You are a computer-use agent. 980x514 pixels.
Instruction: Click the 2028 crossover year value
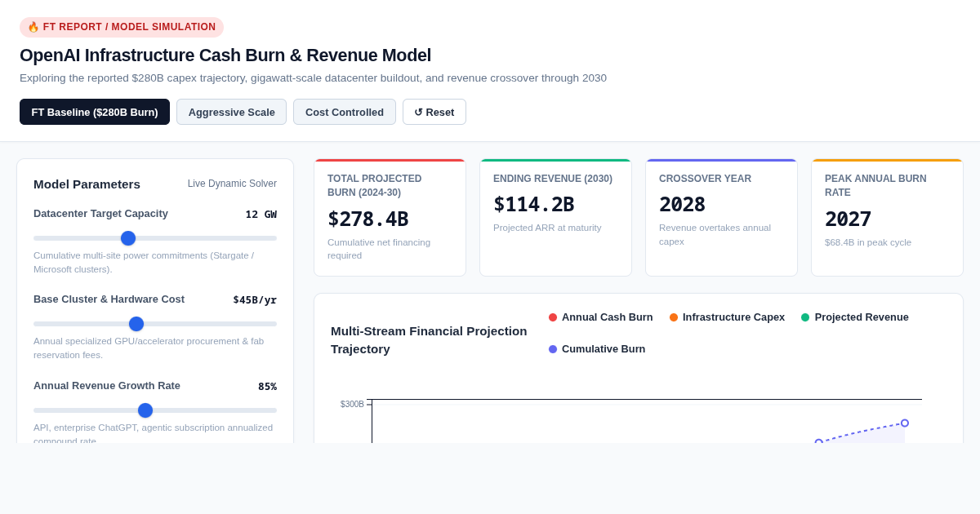(x=683, y=205)
